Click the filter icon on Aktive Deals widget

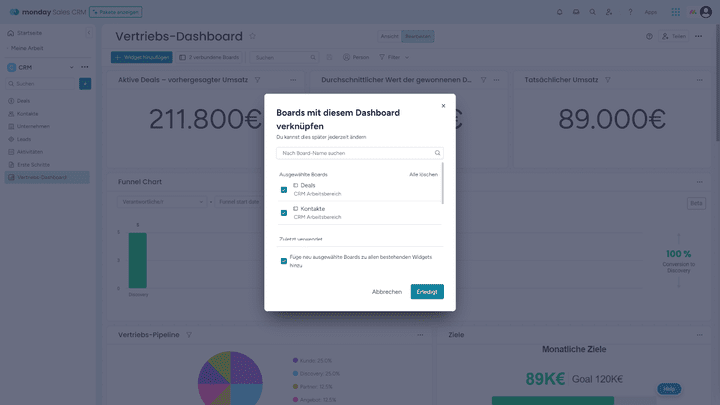[x=258, y=80]
